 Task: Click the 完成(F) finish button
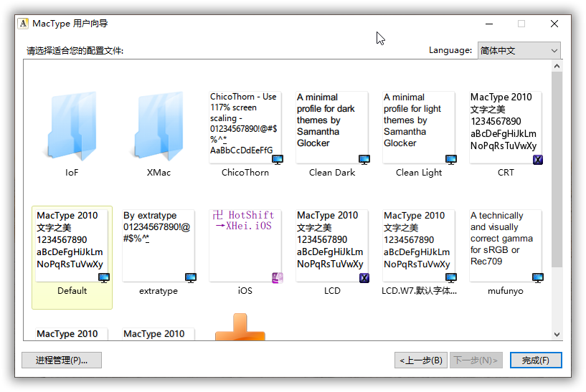point(536,360)
